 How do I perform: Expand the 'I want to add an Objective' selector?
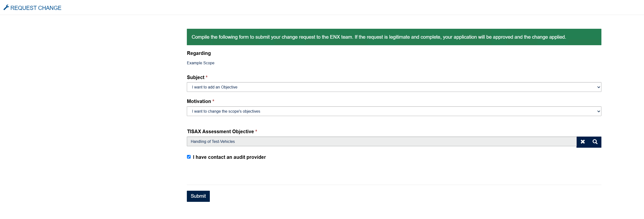[394, 87]
